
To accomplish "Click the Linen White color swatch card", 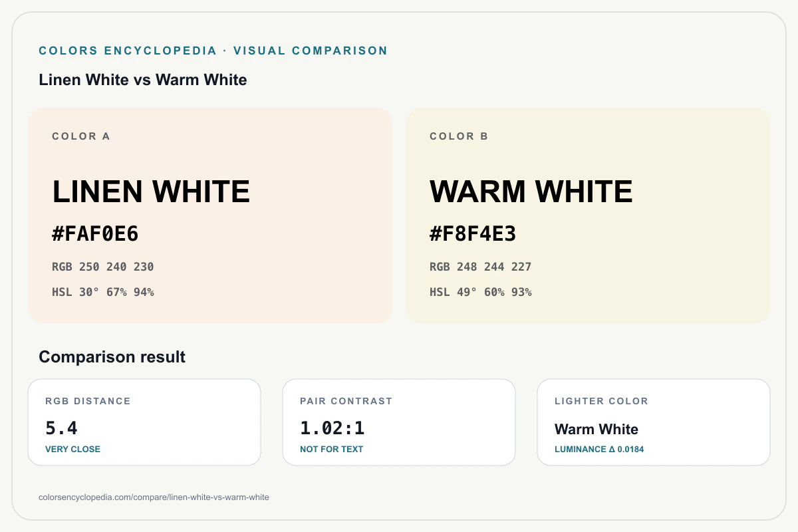I will (x=210, y=215).
